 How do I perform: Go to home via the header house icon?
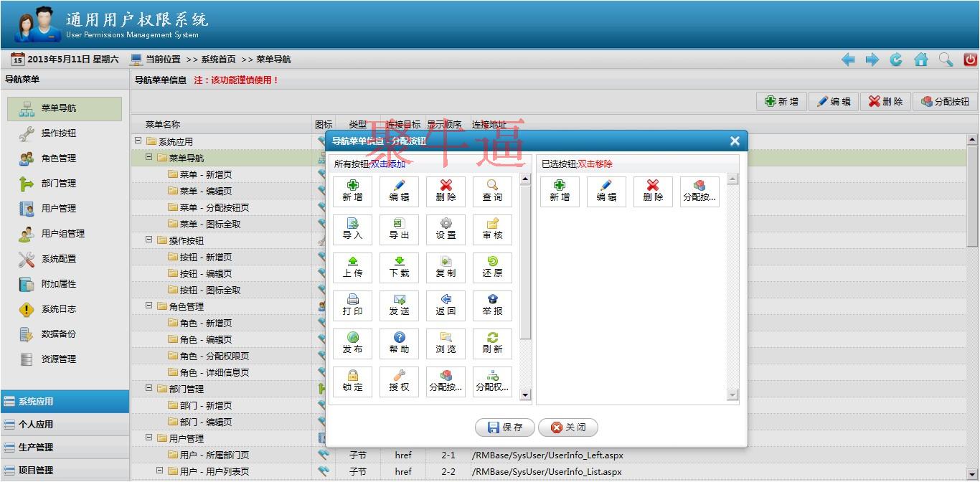(x=921, y=60)
